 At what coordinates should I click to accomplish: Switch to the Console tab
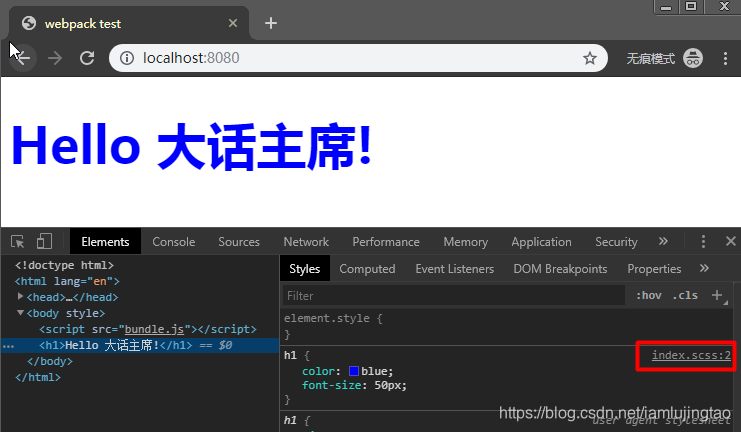click(x=173, y=242)
